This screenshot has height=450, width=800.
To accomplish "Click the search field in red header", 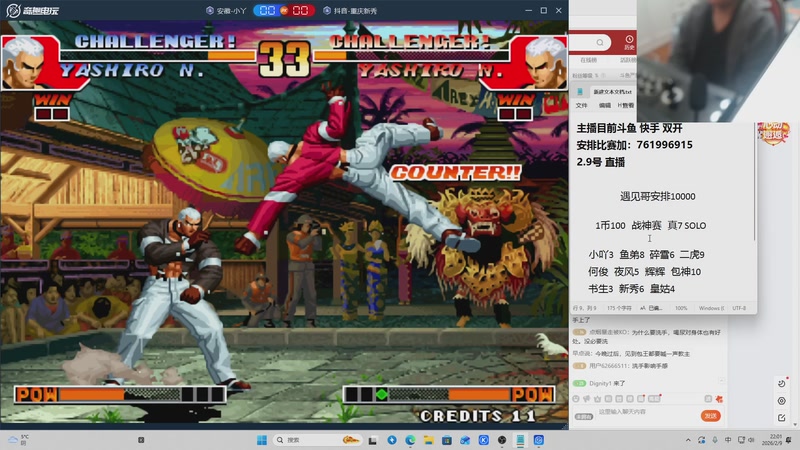I will pos(590,42).
